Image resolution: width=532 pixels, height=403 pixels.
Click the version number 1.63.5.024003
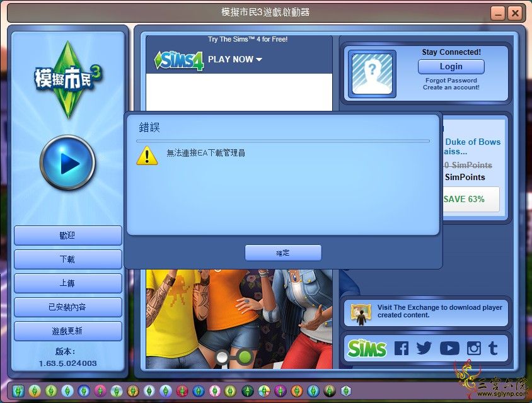(x=68, y=363)
